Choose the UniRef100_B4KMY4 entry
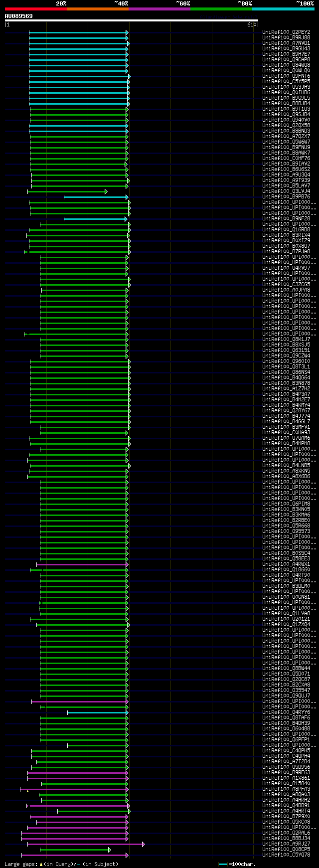The height and width of the screenshot is (868, 319). tap(286, 405)
